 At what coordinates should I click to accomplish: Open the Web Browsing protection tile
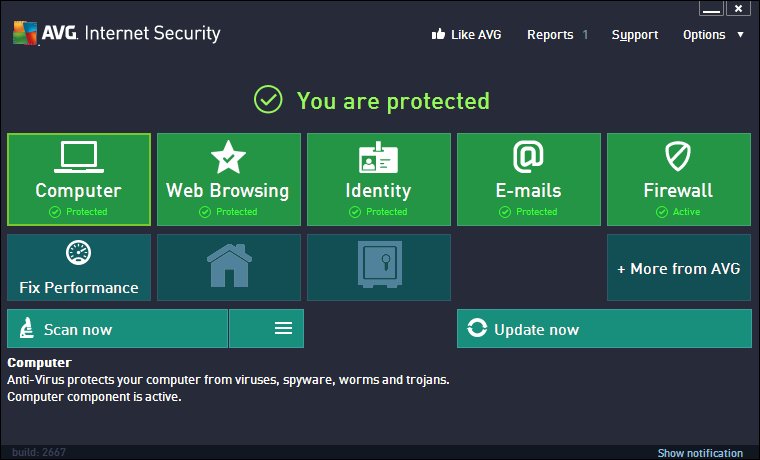[x=229, y=179]
